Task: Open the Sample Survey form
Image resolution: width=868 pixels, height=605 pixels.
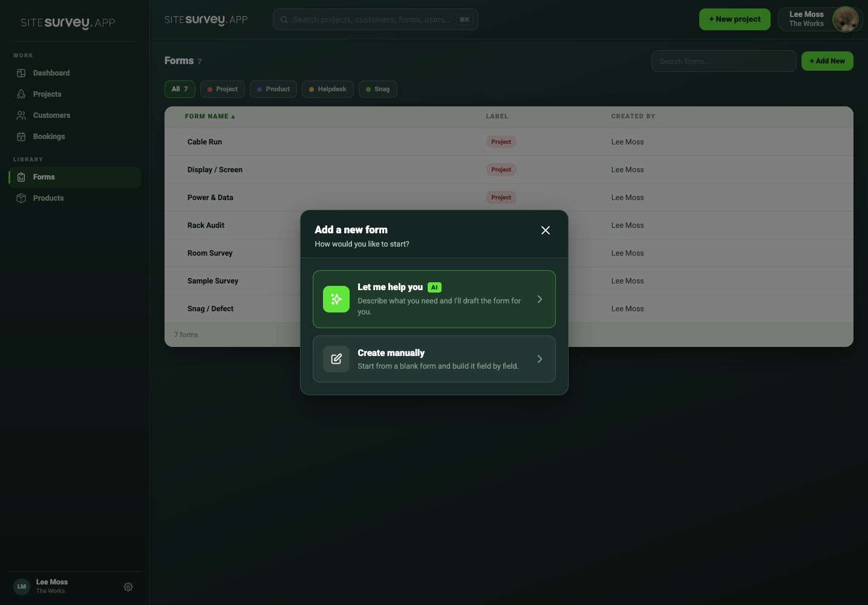Action: (213, 281)
